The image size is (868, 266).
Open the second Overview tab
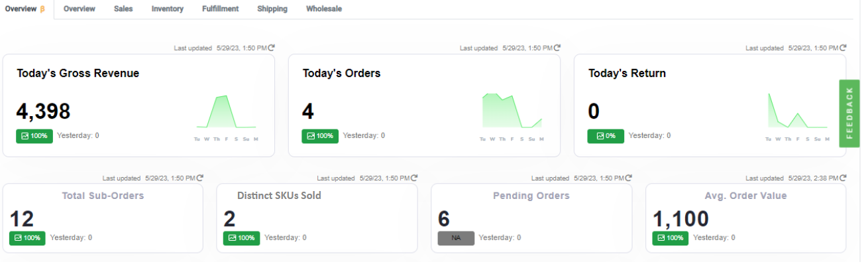click(80, 9)
